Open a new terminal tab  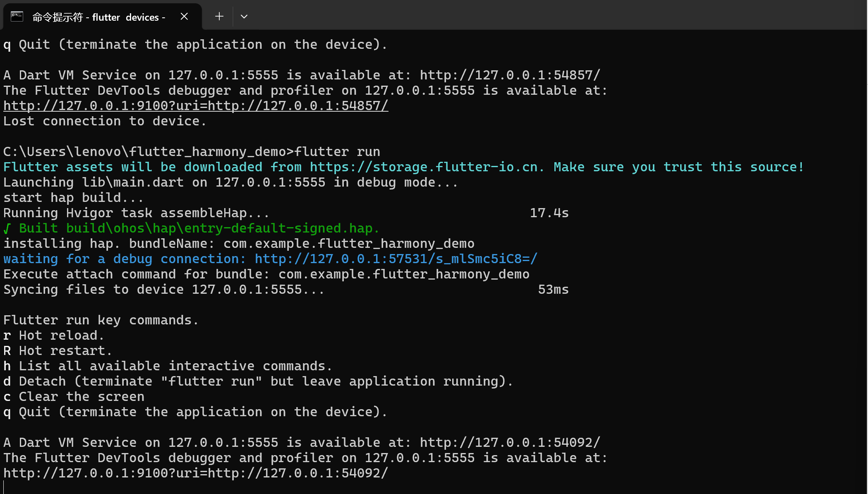219,17
